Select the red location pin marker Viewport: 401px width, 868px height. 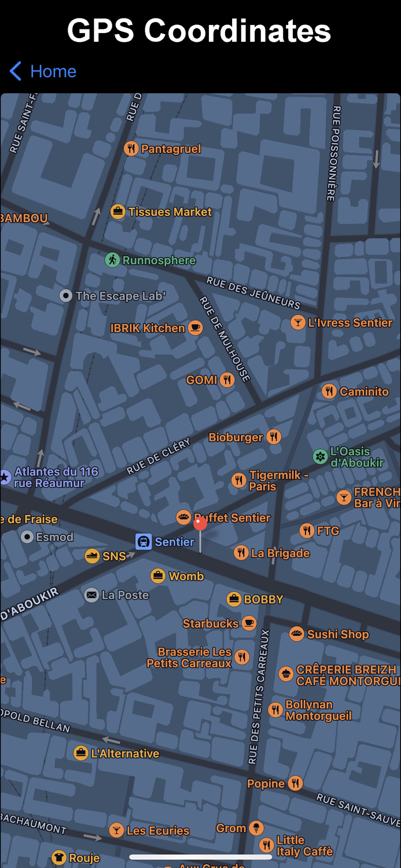[200, 524]
